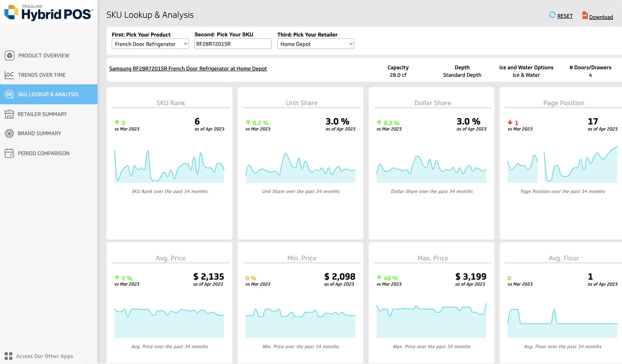Viewport: 622px width, 364px height.
Task: Click the SKU Lookup & Analysis page heading
Action: pos(150,15)
